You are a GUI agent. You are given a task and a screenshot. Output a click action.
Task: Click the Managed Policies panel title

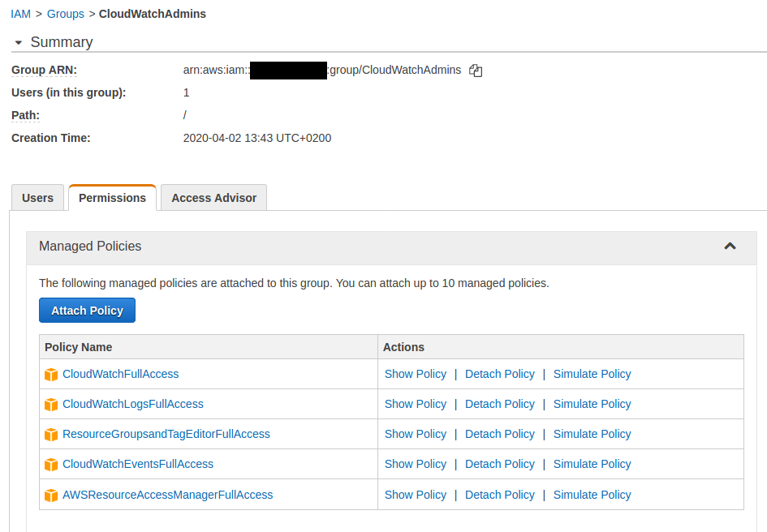[90, 246]
